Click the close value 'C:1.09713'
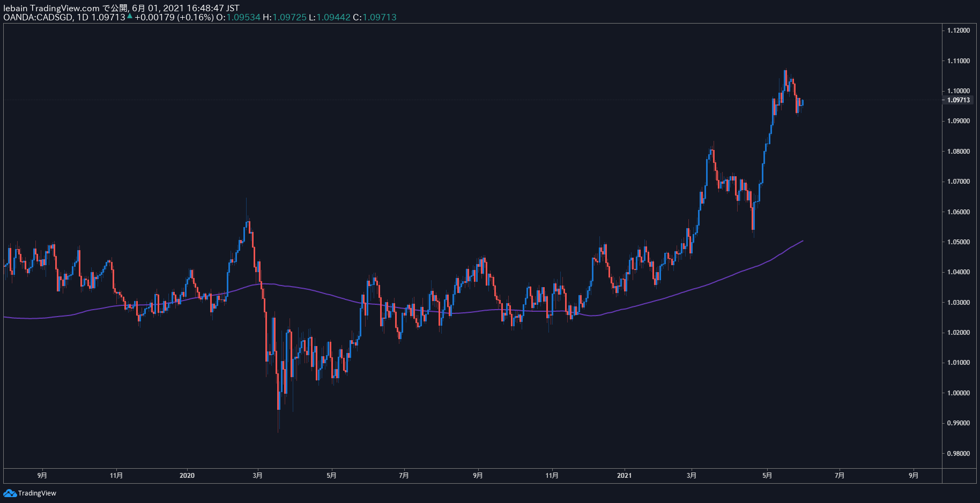 point(375,17)
